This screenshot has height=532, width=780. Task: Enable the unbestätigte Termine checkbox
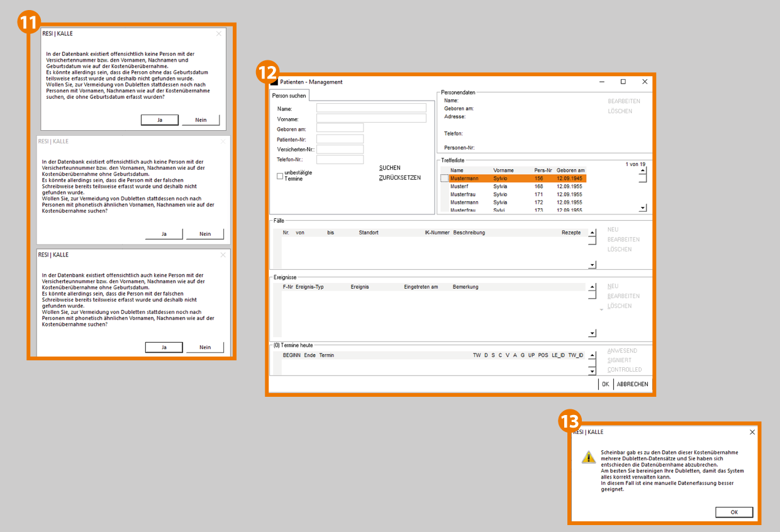(x=280, y=176)
